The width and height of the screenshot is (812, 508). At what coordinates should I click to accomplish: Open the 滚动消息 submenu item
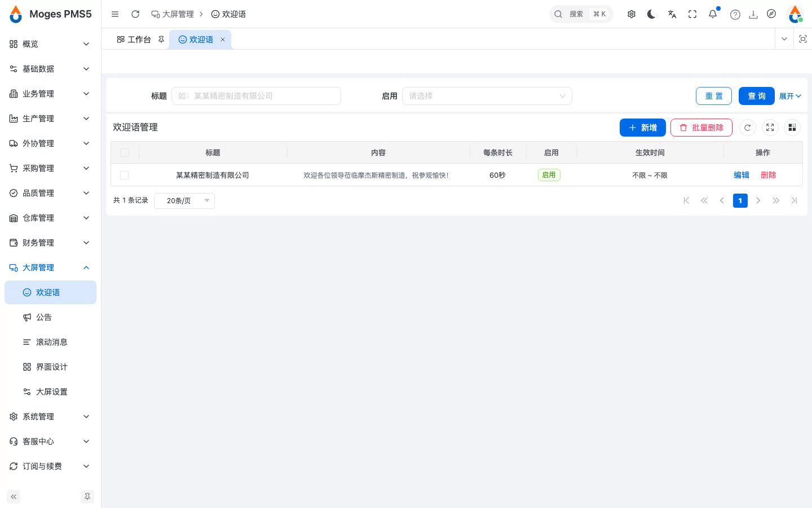(x=50, y=342)
